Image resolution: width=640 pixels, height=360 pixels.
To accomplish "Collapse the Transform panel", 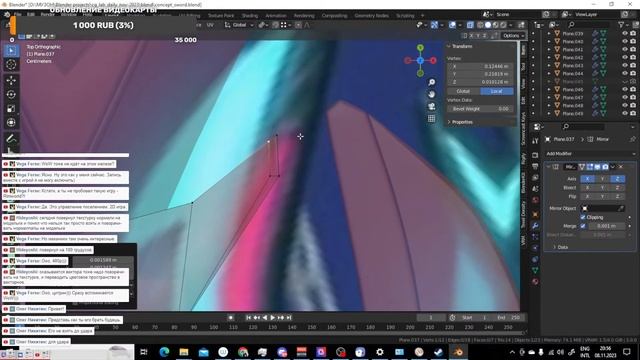I will point(449,47).
